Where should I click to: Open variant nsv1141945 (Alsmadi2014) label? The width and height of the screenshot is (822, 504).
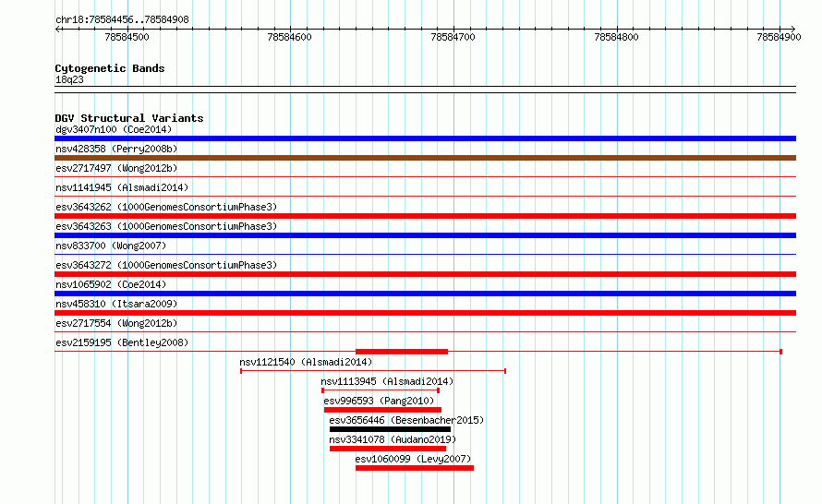point(122,187)
